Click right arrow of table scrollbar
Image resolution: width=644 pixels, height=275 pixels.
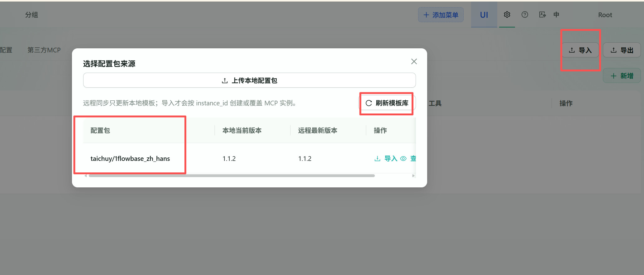coord(413,176)
